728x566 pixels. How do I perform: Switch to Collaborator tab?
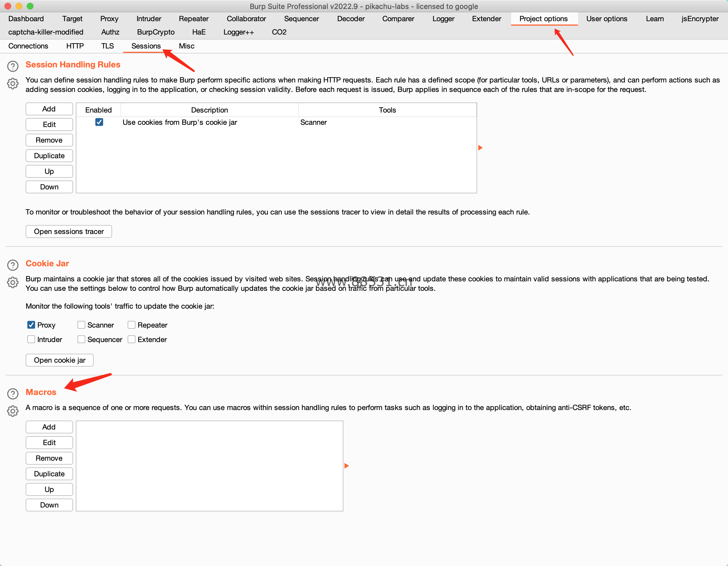pos(246,19)
